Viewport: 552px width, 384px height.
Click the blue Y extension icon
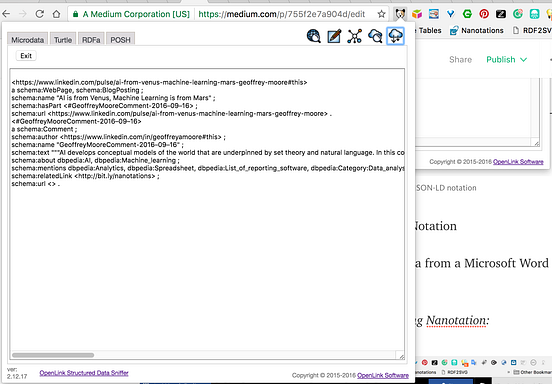(x=450, y=14)
